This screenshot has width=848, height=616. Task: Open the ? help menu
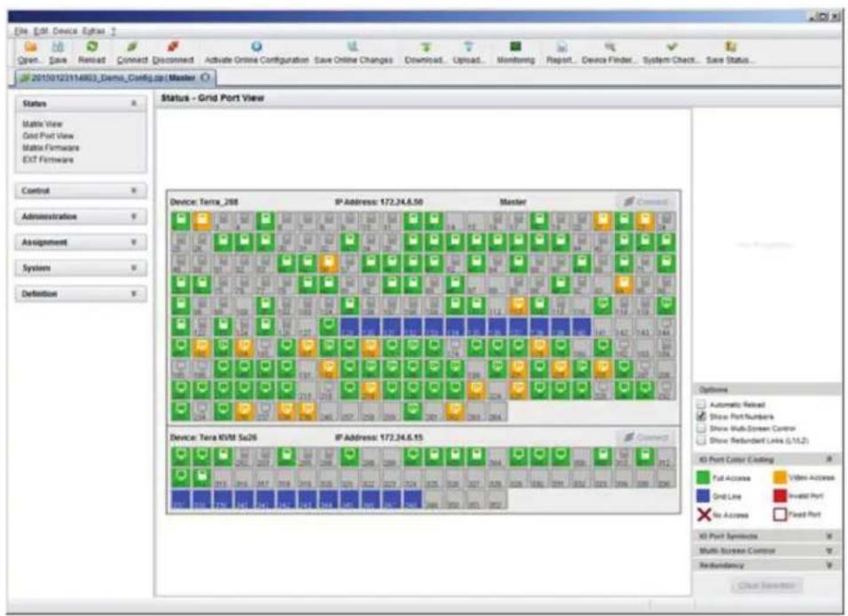click(x=114, y=31)
